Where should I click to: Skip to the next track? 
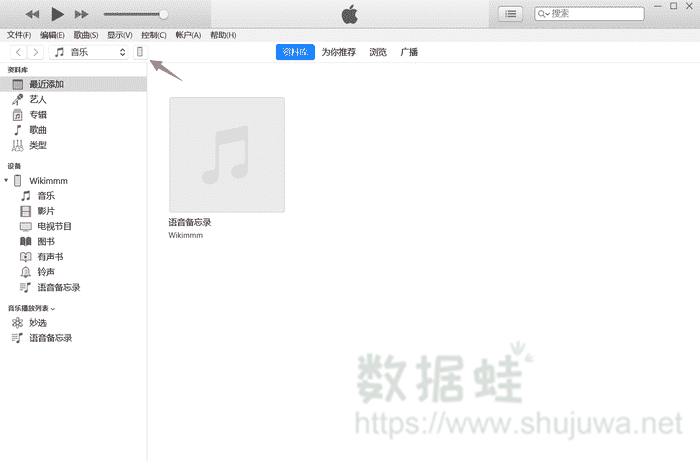tap(82, 14)
